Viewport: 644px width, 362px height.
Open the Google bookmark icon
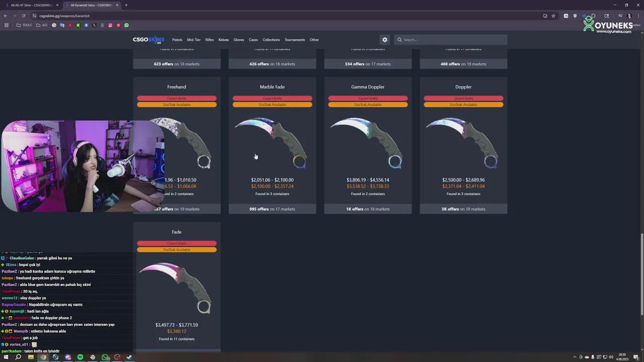pyautogui.click(x=54, y=25)
